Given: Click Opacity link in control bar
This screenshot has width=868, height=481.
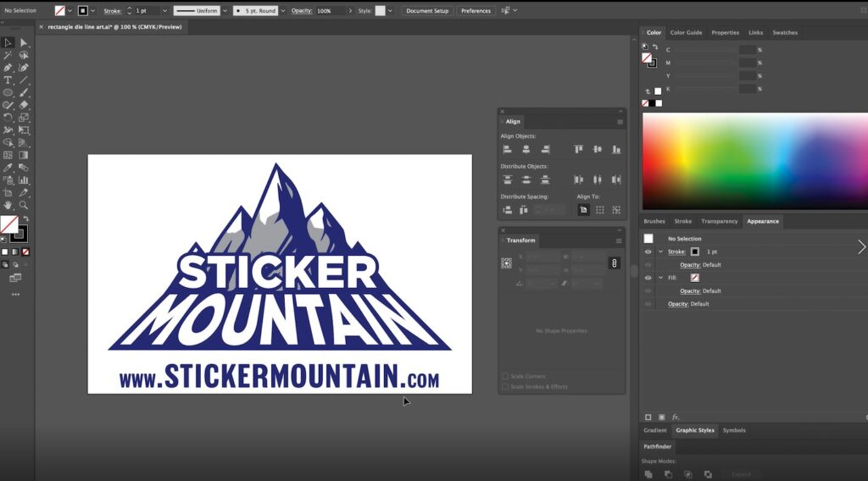Looking at the screenshot, I should coord(302,10).
